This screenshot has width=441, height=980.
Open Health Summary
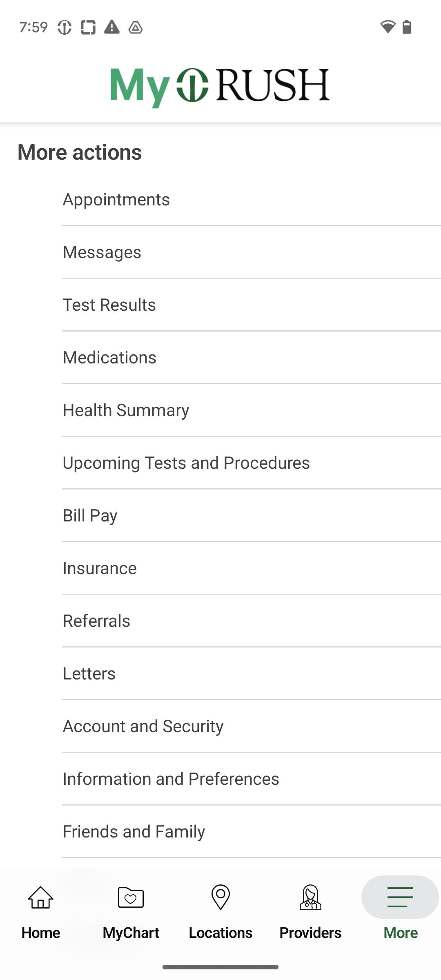click(252, 410)
